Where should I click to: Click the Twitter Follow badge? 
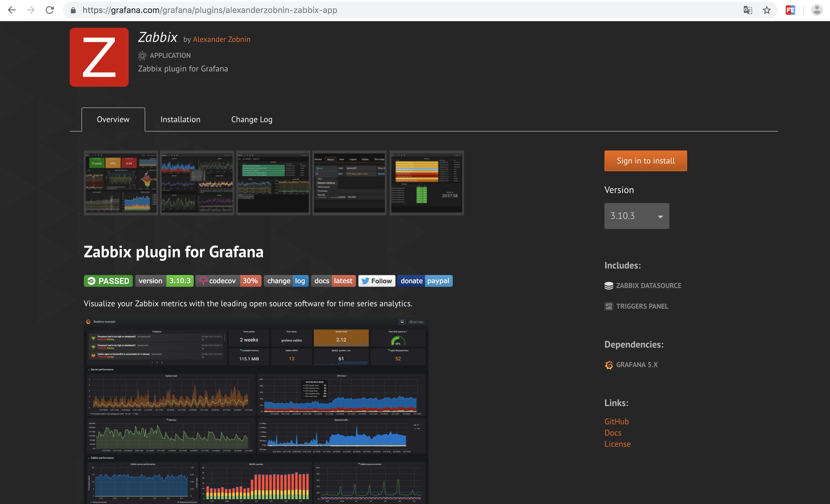377,281
